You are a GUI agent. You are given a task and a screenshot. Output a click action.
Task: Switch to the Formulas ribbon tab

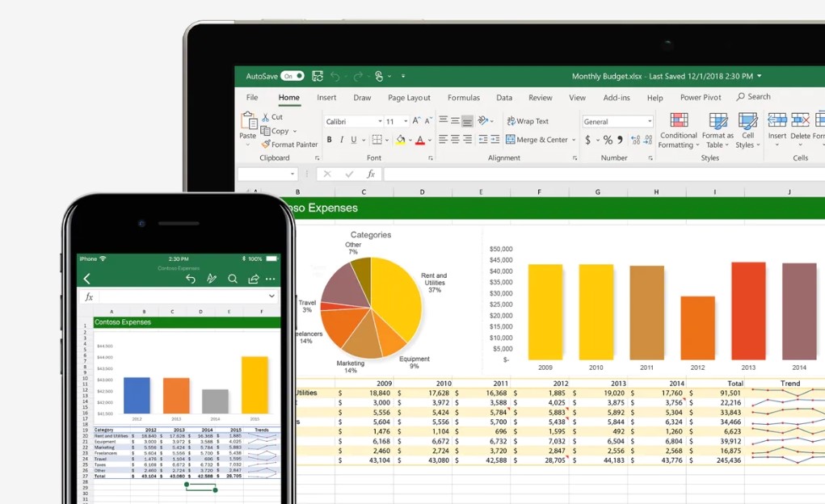463,98
